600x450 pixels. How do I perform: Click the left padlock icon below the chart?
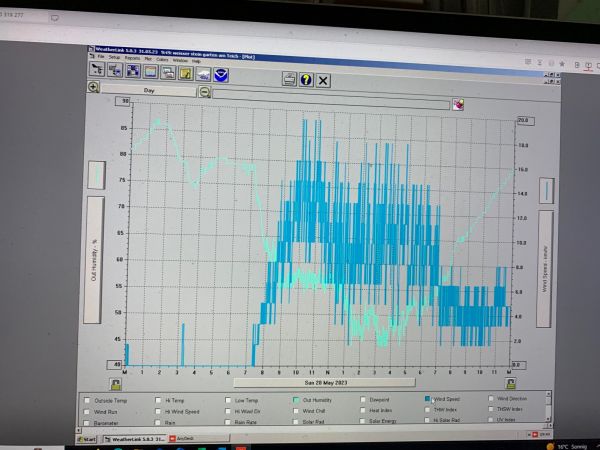pos(115,383)
